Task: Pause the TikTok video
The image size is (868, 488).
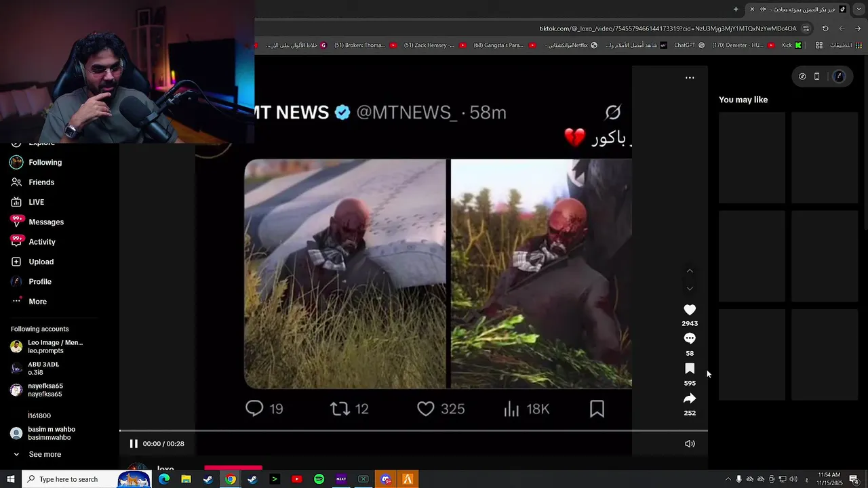Action: [134, 444]
